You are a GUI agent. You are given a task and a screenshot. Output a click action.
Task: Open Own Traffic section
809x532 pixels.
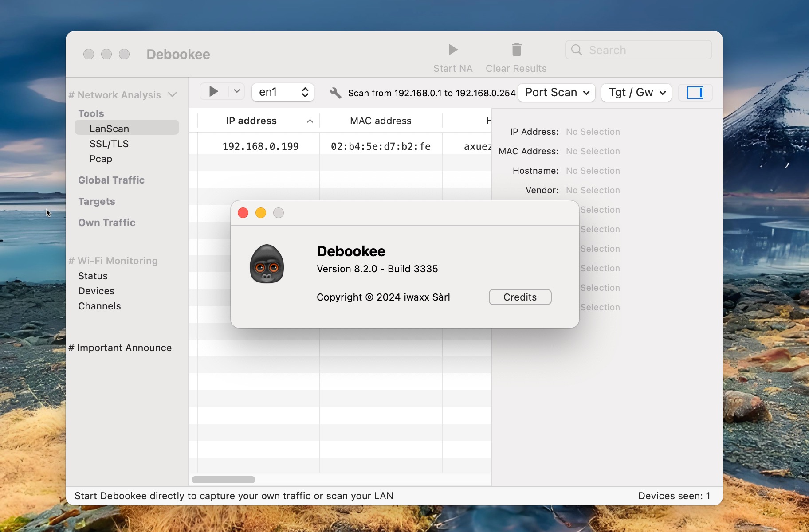click(x=107, y=223)
